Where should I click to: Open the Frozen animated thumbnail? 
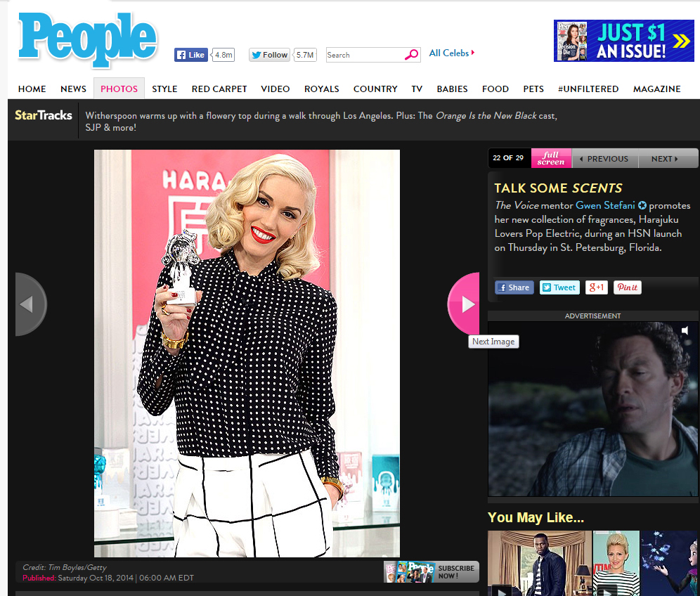669,564
